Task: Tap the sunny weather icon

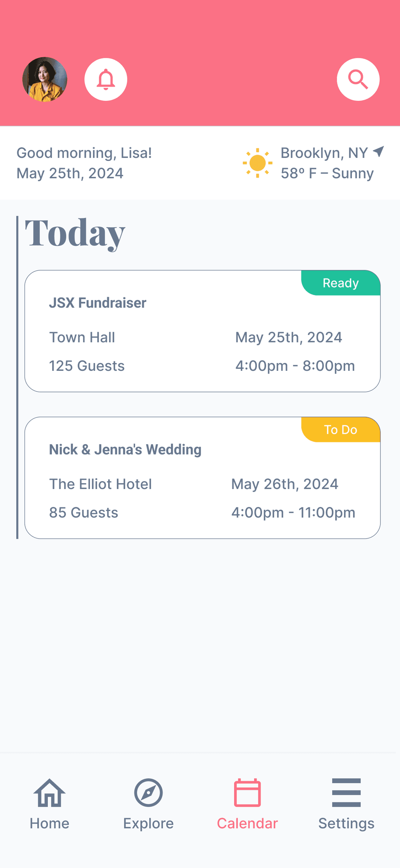Action: pyautogui.click(x=257, y=163)
